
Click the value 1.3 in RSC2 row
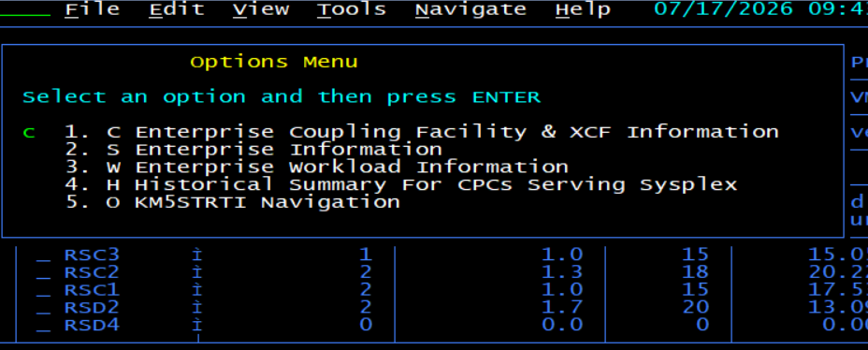pyautogui.click(x=562, y=272)
